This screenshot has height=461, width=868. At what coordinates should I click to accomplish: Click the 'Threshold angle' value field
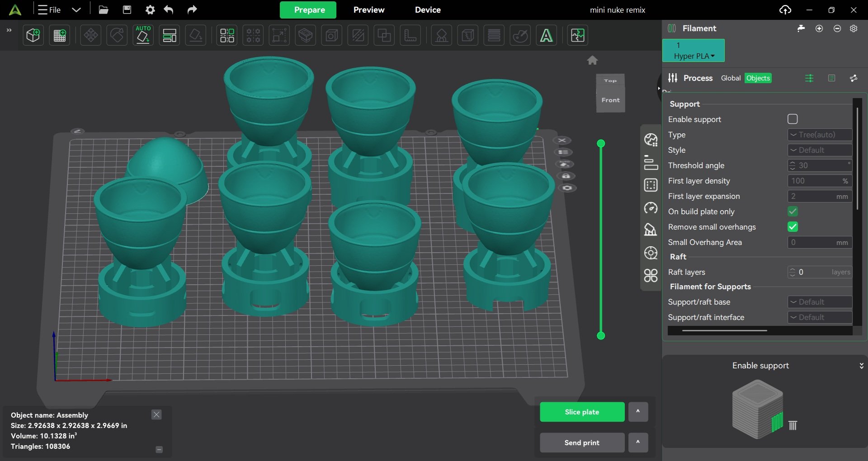tap(820, 165)
